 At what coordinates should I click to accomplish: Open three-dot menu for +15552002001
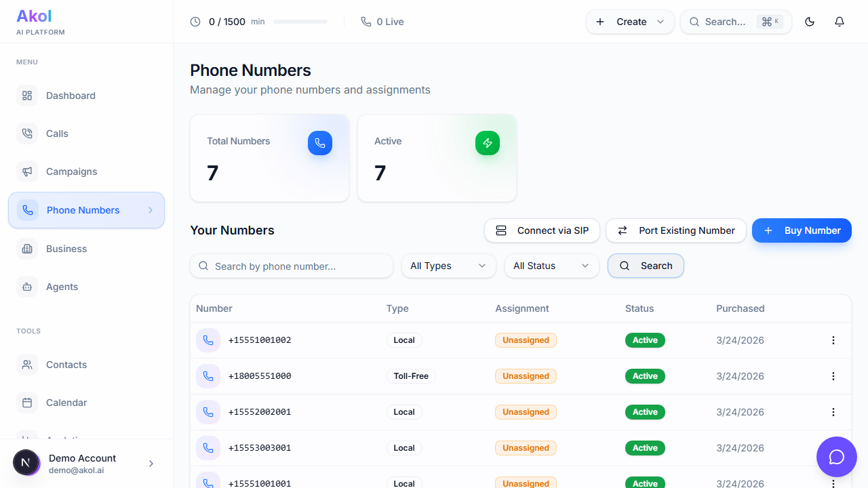tap(833, 412)
